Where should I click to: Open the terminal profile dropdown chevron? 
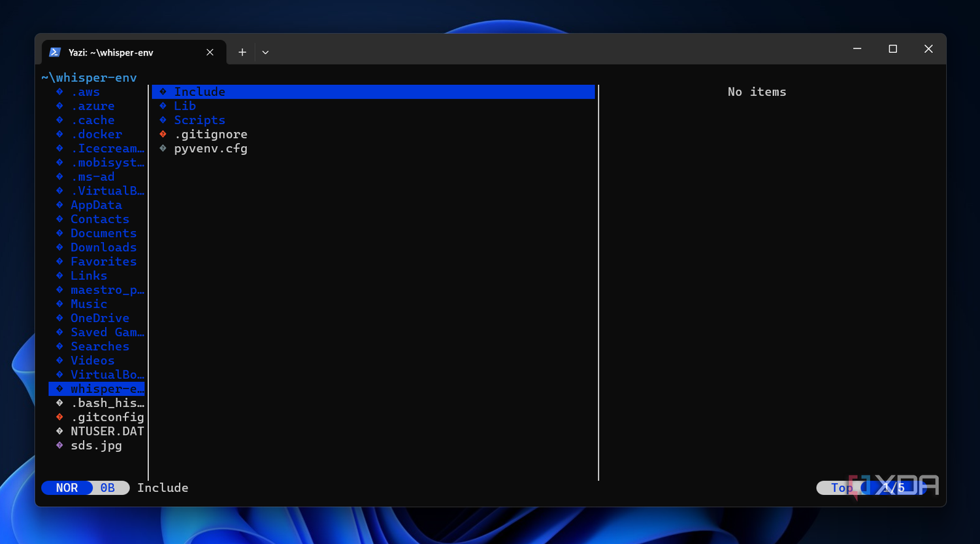pyautogui.click(x=265, y=52)
